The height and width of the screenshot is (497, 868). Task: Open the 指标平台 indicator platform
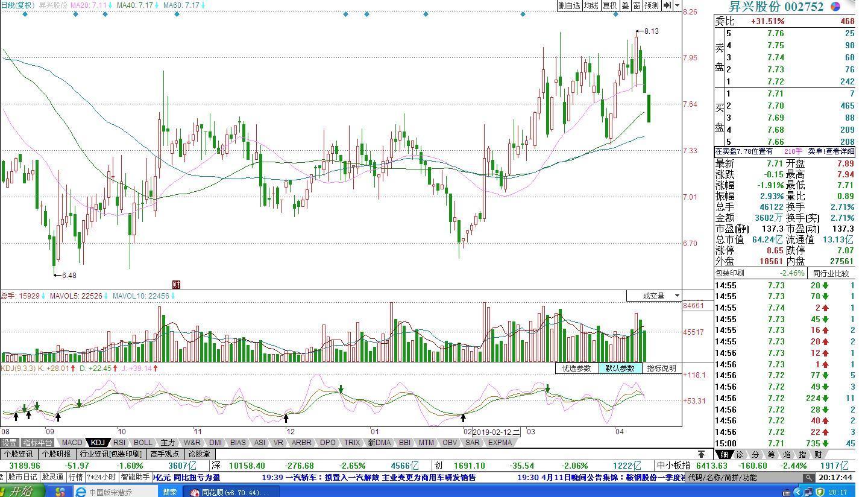click(x=37, y=443)
